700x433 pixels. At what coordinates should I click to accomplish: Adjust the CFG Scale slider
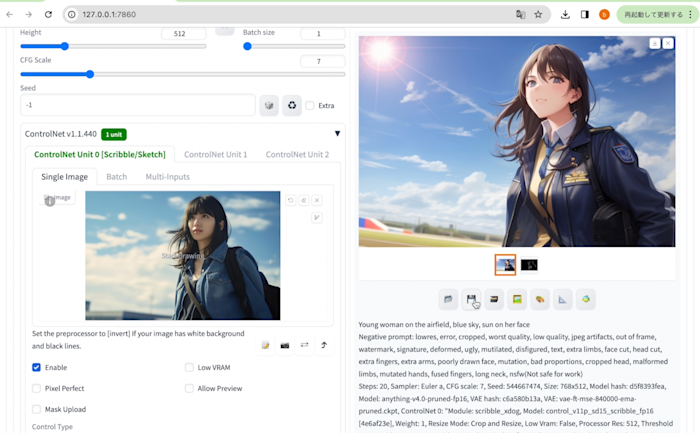(183, 74)
